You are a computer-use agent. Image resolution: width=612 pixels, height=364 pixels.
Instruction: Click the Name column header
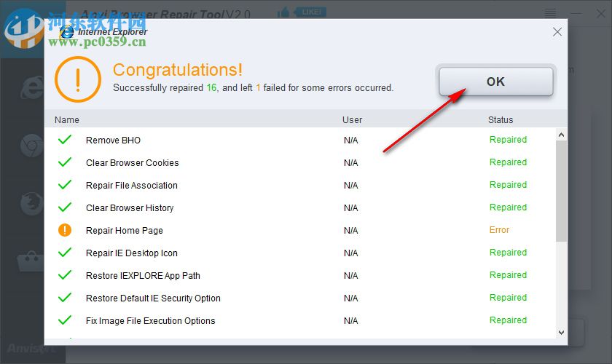(x=67, y=120)
